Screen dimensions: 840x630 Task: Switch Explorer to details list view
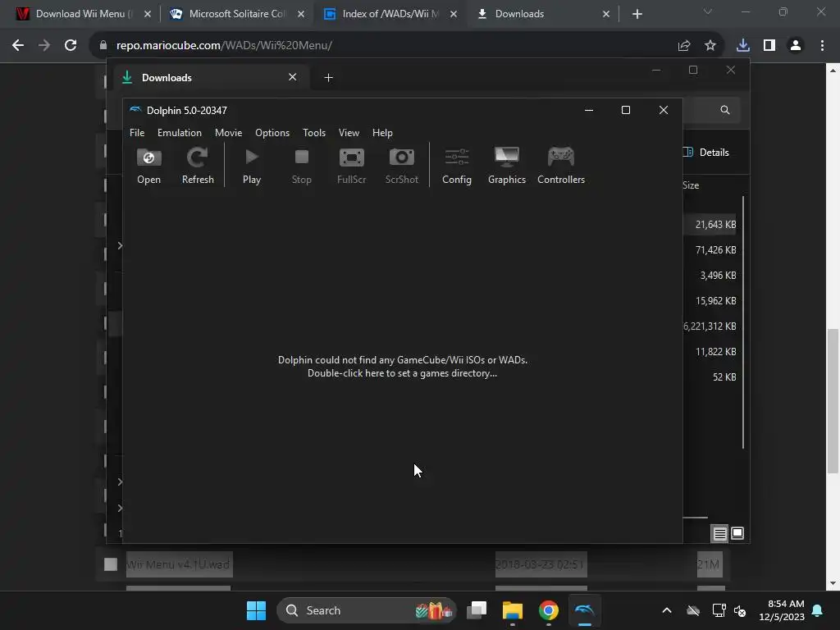point(719,533)
